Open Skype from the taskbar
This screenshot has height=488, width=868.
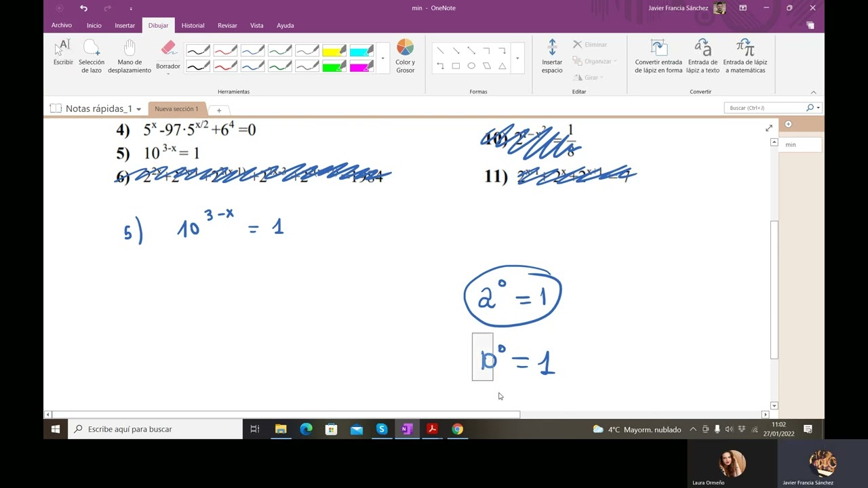382,429
